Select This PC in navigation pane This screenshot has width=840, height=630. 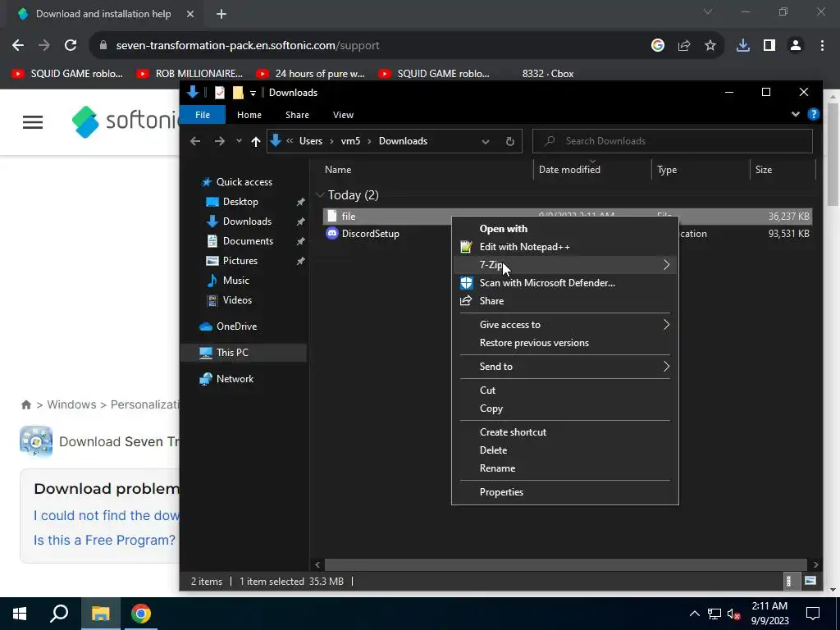[x=232, y=353]
